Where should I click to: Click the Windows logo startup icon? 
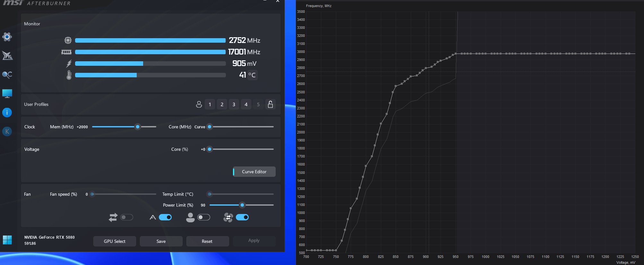coord(7,240)
